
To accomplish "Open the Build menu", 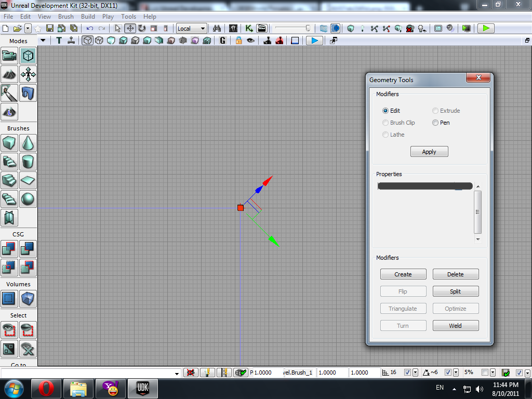I will point(88,17).
